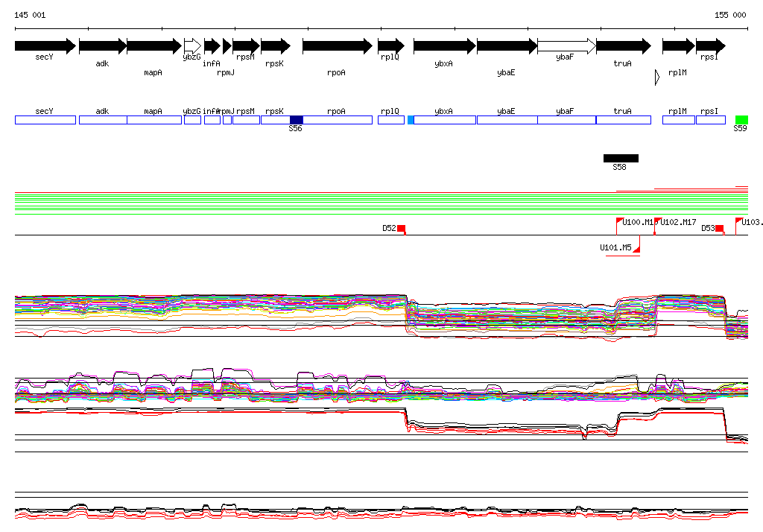Select the green S59 segment block
763x532 pixels.
[x=741, y=120]
